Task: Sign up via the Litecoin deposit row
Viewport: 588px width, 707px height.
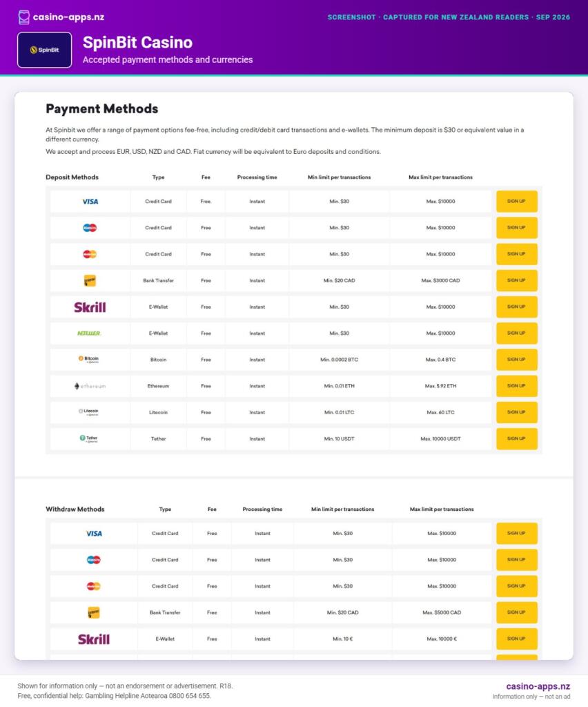Action: coord(517,412)
